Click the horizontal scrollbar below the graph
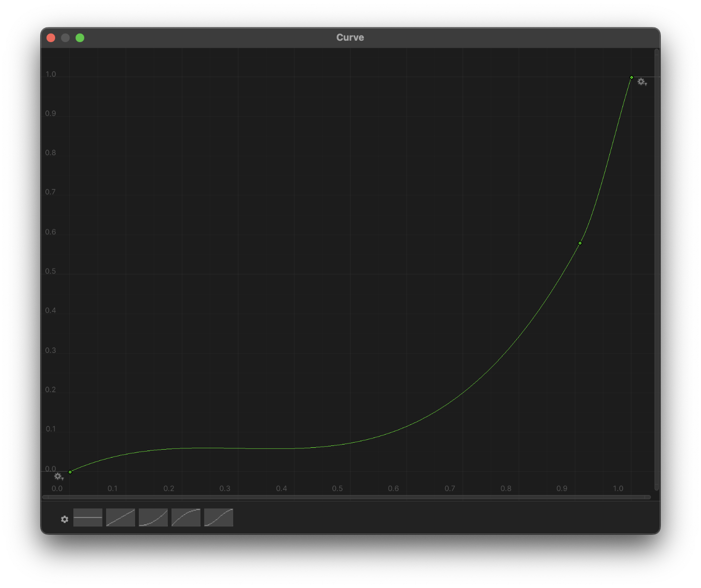 346,497
